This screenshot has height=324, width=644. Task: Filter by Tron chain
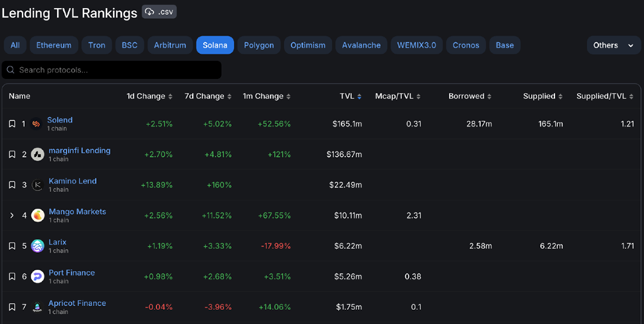[x=97, y=45]
